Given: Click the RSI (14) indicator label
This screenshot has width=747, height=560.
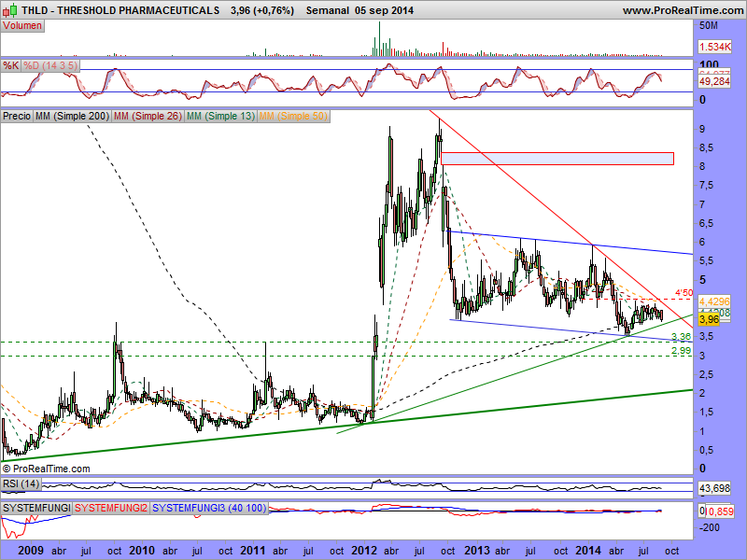Looking at the screenshot, I should 21,483.
